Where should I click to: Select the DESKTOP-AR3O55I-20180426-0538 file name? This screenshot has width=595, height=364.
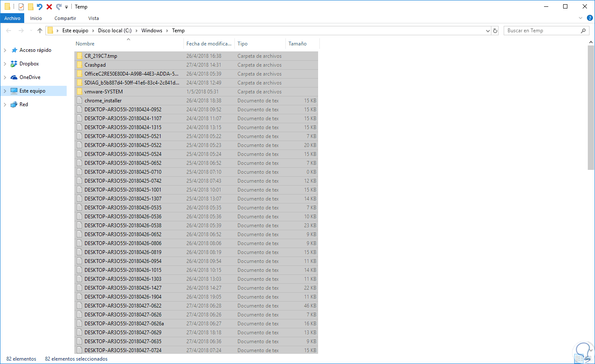coord(123,226)
